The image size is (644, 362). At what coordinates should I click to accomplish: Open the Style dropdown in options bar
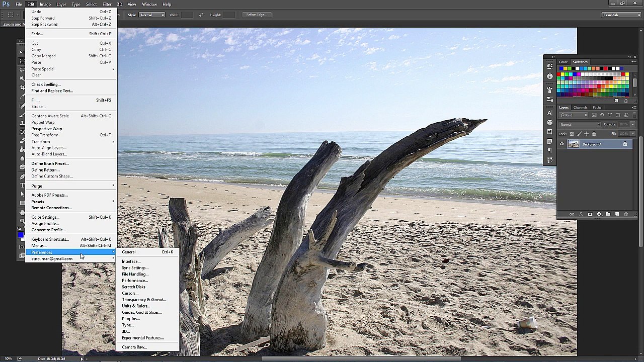click(152, 15)
